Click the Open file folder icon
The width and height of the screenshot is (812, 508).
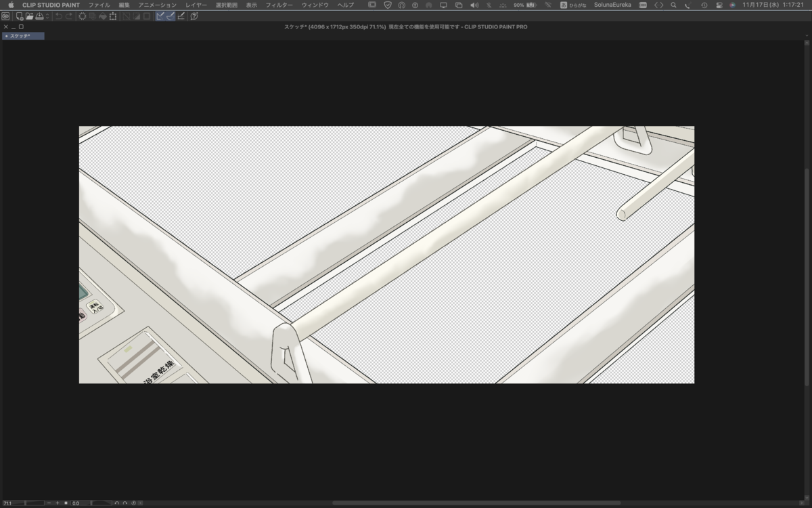click(30, 16)
